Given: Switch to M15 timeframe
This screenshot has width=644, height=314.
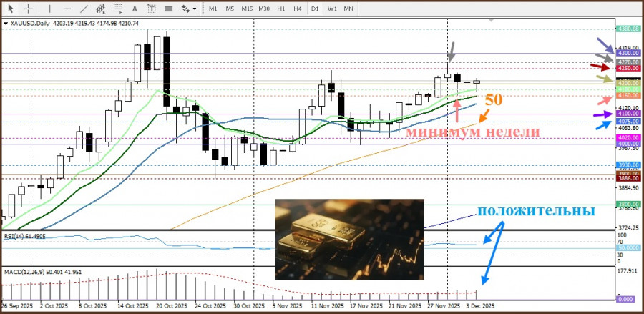Looking at the screenshot, I should pyautogui.click(x=247, y=9).
